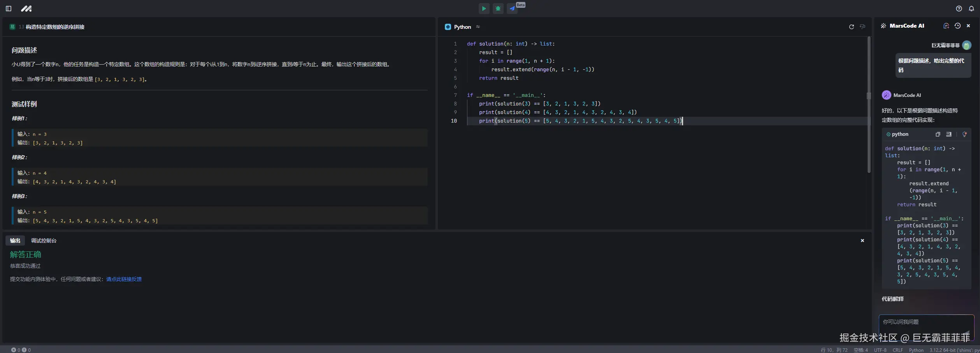Insert the AI code into the editor
The width and height of the screenshot is (980, 353).
pyautogui.click(x=949, y=134)
